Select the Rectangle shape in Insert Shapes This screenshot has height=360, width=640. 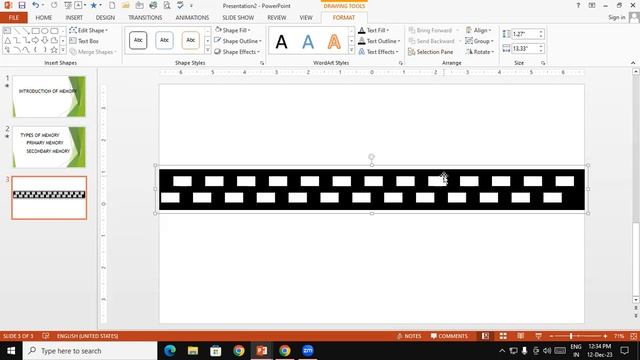click(x=36, y=31)
